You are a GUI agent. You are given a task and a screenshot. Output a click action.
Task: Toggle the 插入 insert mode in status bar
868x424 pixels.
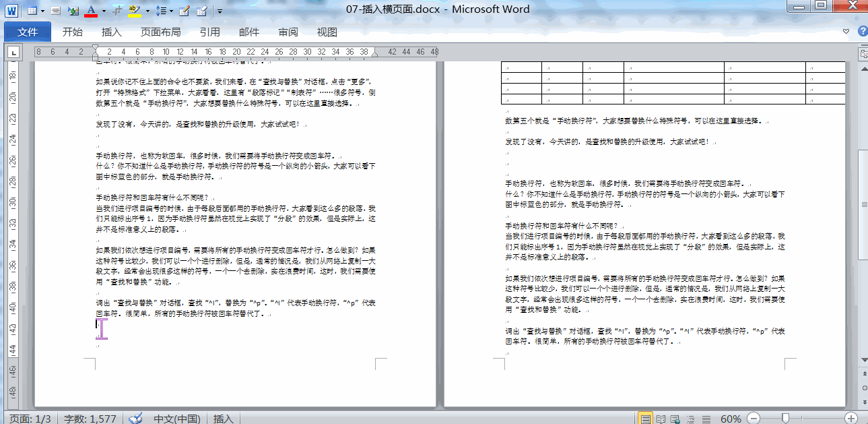[x=224, y=419]
